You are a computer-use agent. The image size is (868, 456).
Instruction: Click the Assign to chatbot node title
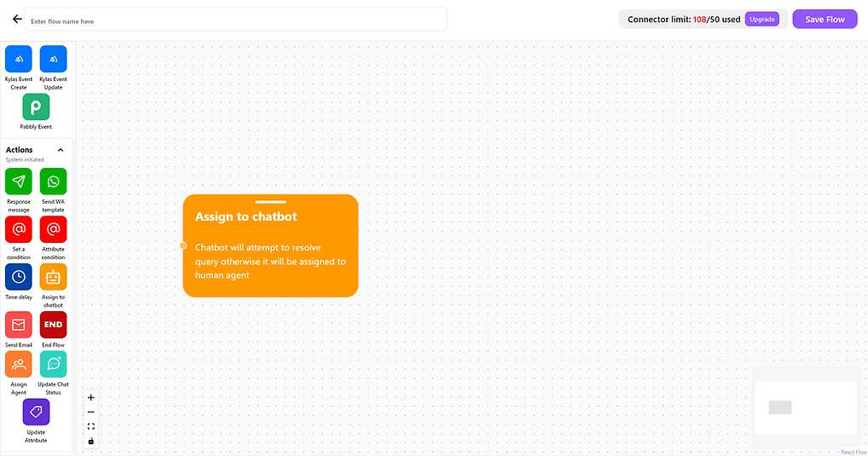[246, 216]
